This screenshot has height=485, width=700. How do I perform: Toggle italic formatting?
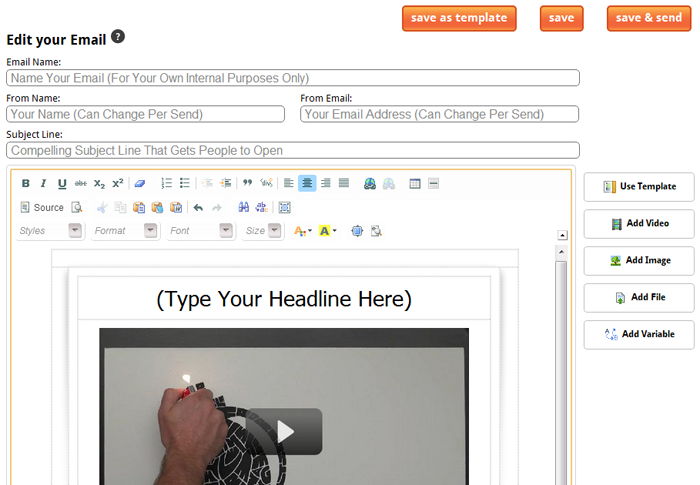(x=43, y=184)
